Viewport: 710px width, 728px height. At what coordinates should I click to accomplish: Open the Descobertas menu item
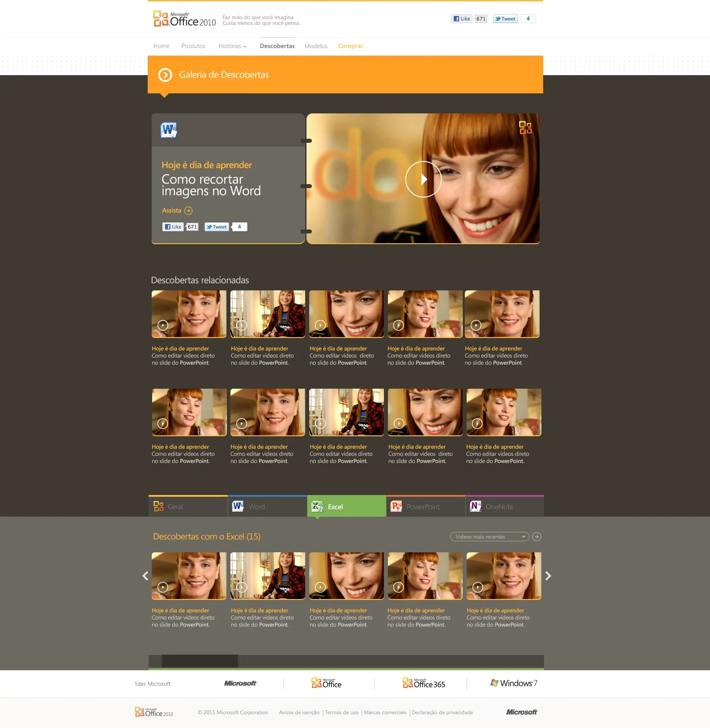click(x=277, y=46)
